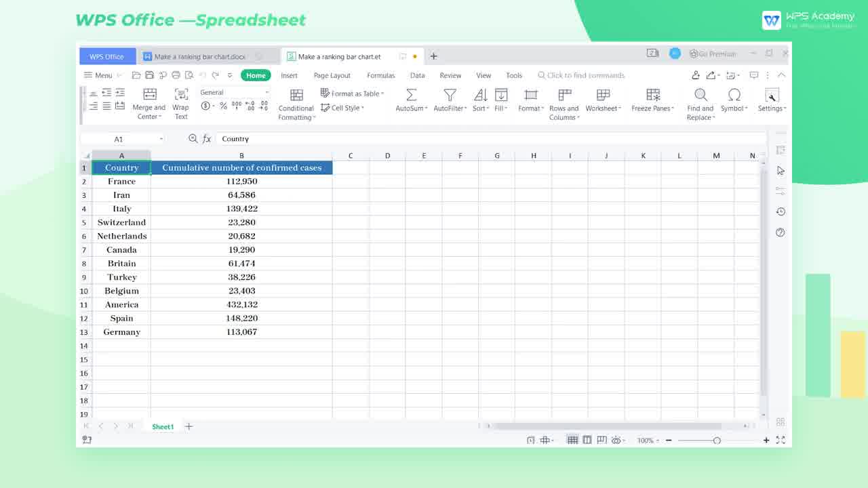The height and width of the screenshot is (488, 868).
Task: Click the thousands separator format icon
Action: (237, 106)
